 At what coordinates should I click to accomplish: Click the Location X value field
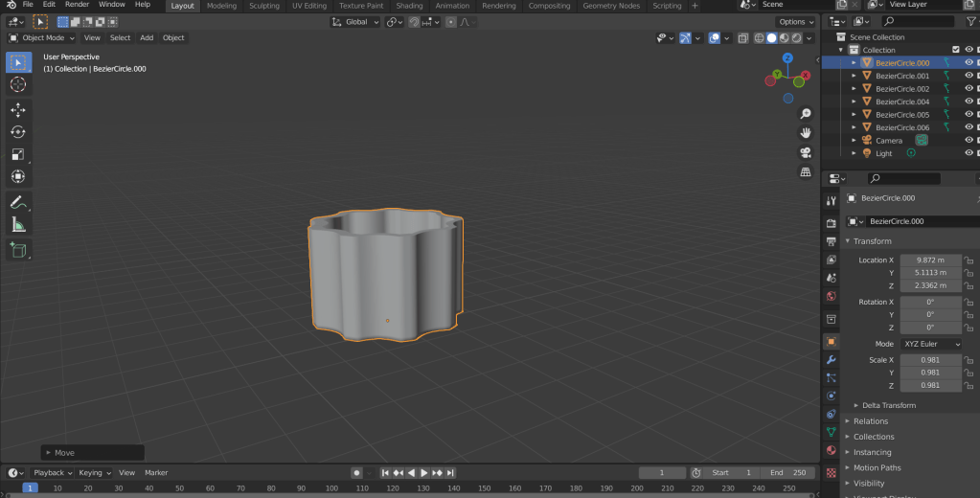tap(930, 260)
